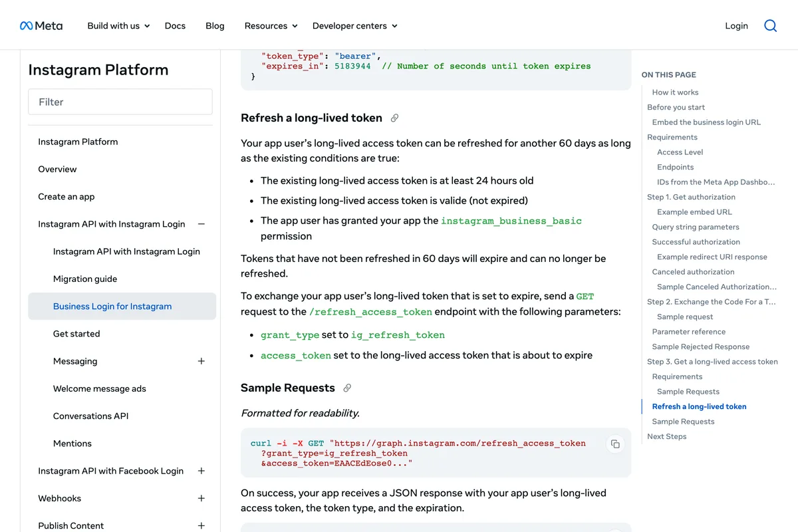Jump to Next Steps
The height and width of the screenshot is (532, 798).
666,436
